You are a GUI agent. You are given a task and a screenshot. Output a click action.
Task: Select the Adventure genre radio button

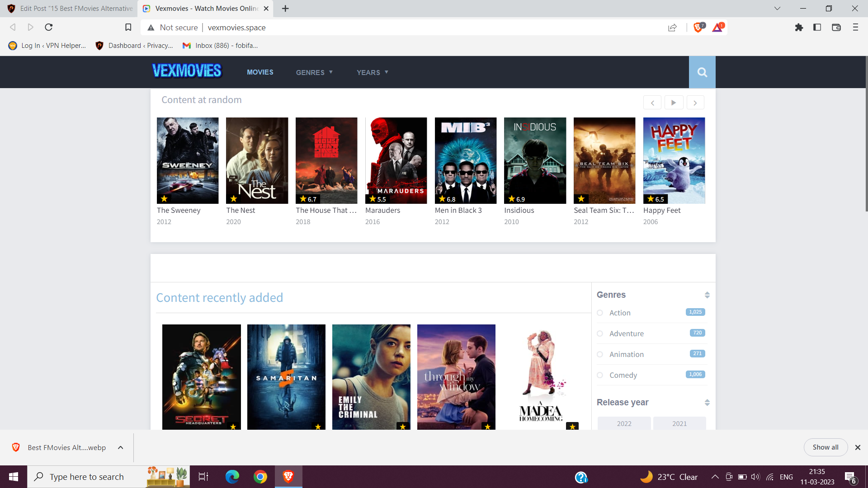point(600,333)
